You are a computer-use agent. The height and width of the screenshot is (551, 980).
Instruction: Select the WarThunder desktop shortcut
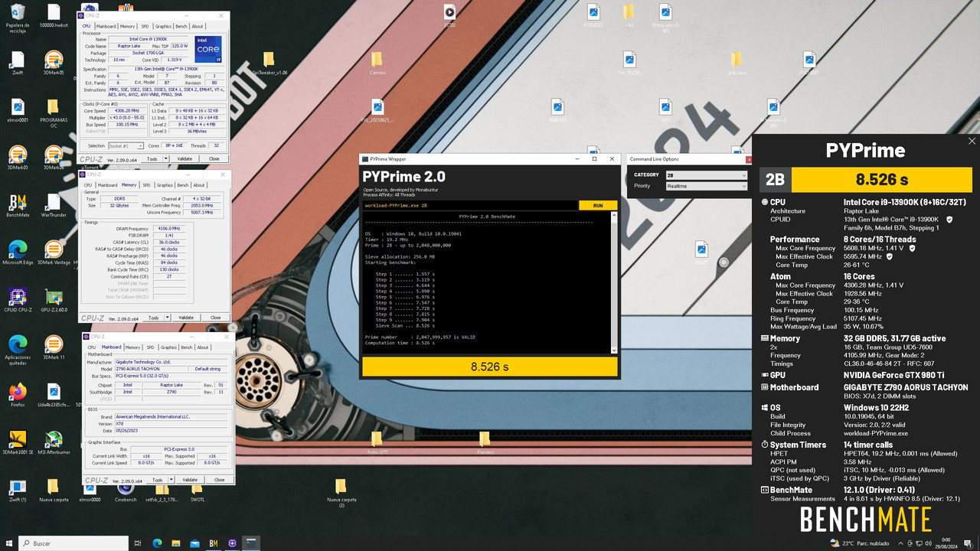pyautogui.click(x=53, y=207)
